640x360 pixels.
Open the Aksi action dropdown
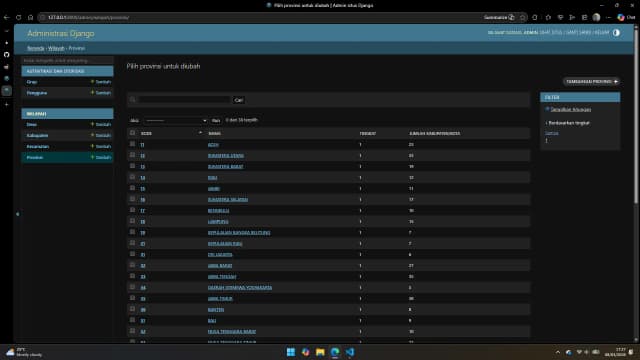(x=176, y=120)
